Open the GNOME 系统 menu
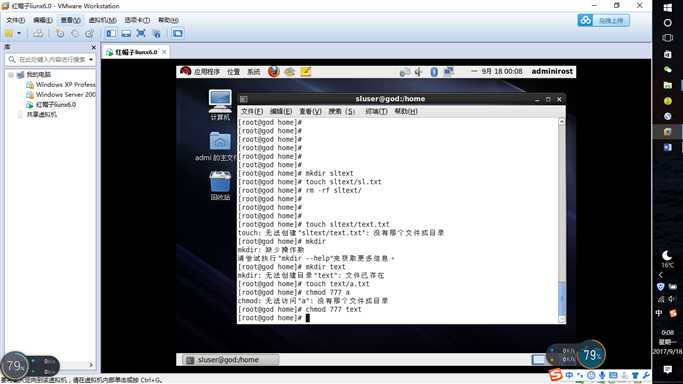 (254, 72)
